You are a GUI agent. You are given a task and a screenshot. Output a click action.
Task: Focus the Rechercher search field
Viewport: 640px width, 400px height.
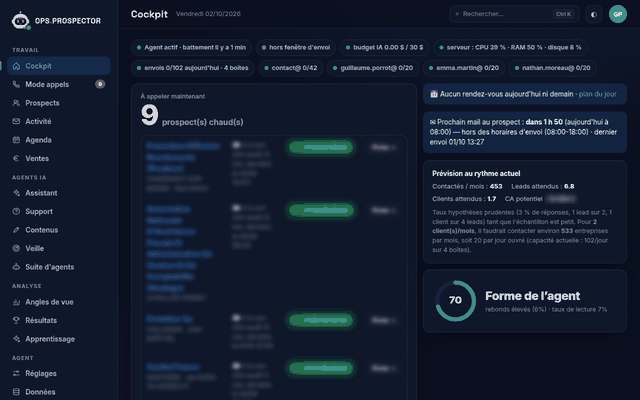[514, 14]
